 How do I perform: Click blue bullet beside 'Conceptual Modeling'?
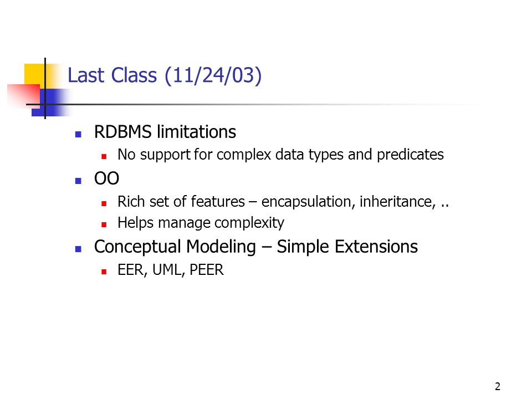(78, 249)
